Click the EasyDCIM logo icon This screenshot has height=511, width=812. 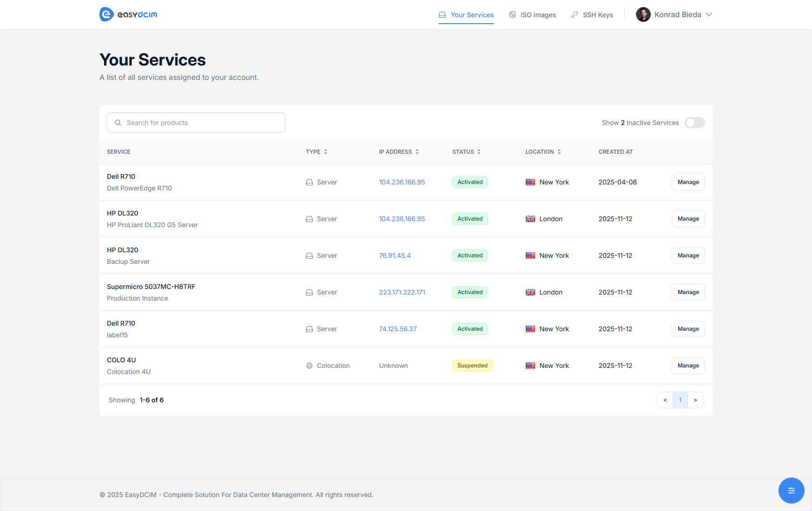click(107, 14)
